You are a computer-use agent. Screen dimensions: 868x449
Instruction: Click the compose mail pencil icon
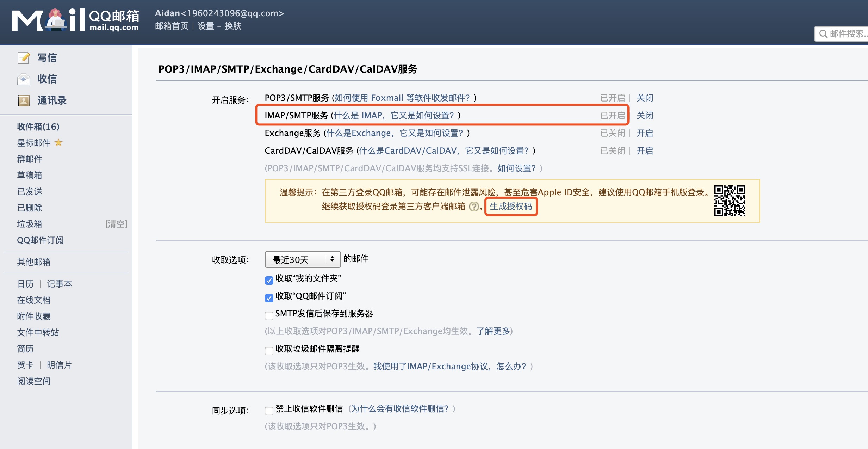pos(24,58)
